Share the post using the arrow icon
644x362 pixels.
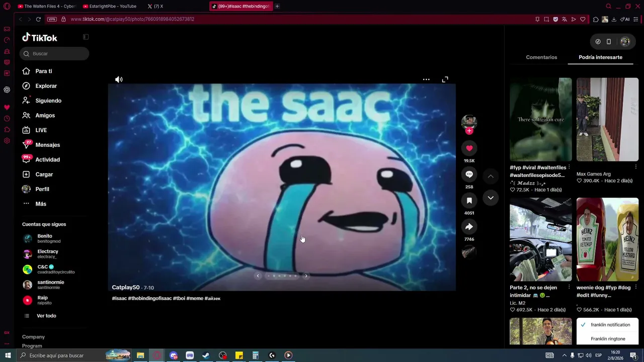pos(469,227)
